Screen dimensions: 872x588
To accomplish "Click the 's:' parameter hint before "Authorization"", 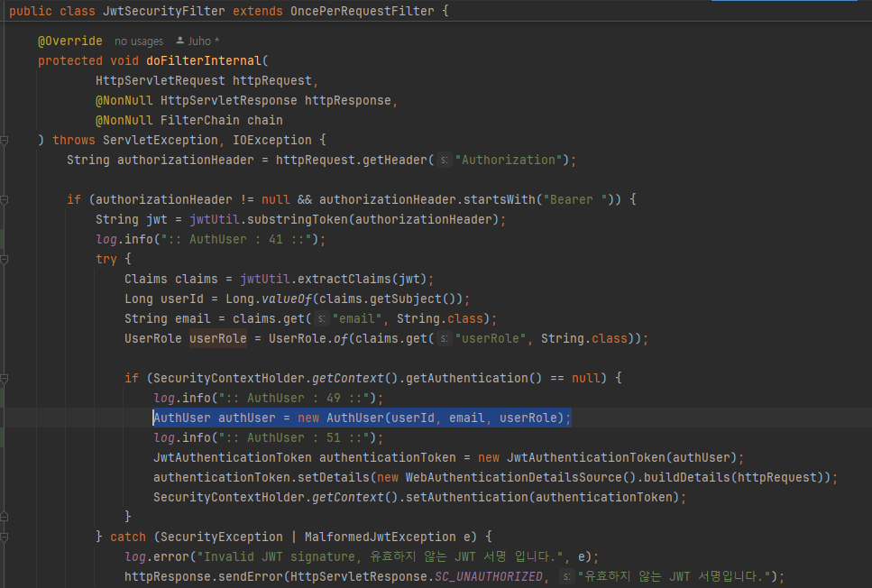I will tap(444, 161).
